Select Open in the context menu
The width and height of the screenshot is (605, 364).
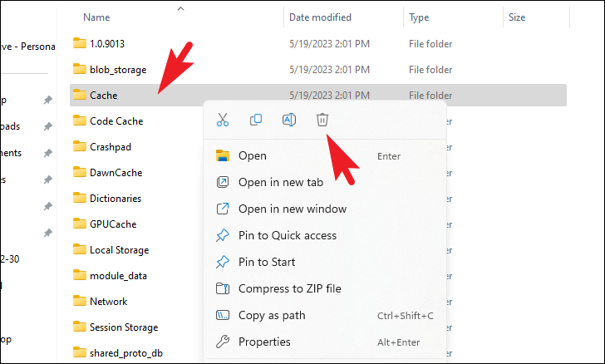[x=253, y=155]
